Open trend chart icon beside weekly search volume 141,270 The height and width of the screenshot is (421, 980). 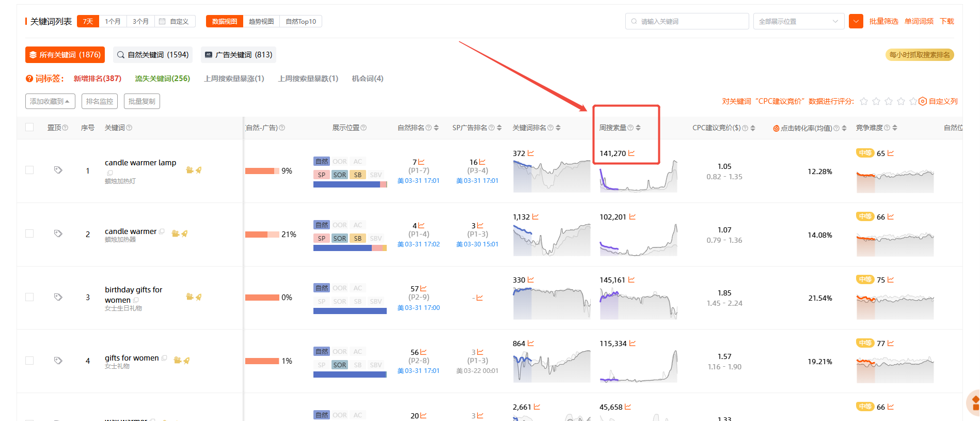pos(631,153)
